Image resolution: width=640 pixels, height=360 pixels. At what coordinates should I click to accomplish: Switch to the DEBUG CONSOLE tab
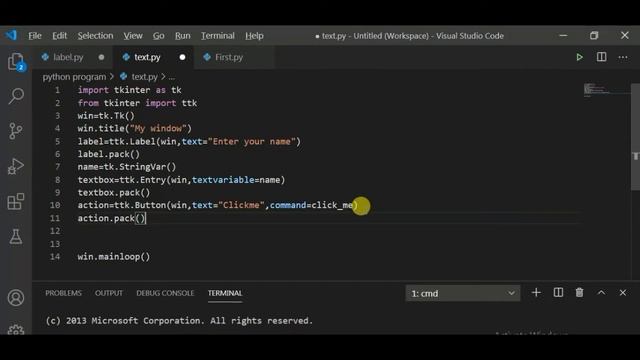pos(165,293)
